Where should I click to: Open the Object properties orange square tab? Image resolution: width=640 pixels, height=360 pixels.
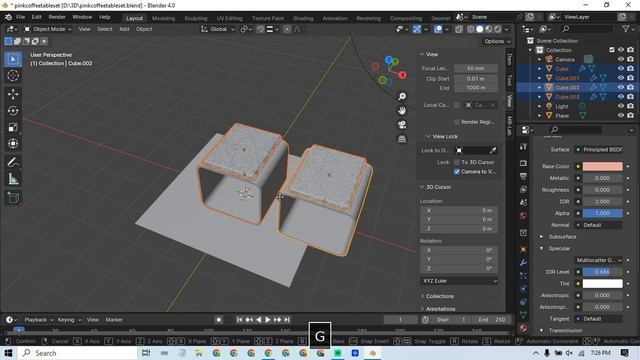pos(523,249)
